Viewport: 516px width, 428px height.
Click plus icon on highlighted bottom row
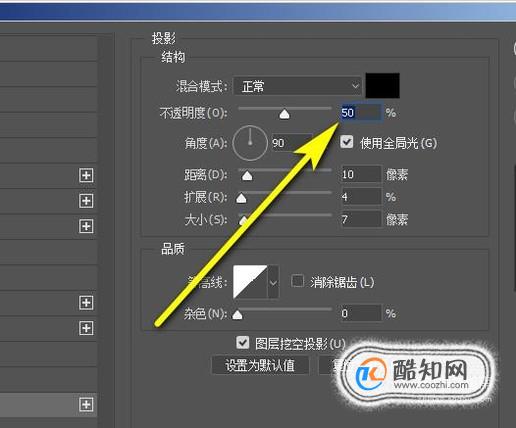tap(86, 405)
